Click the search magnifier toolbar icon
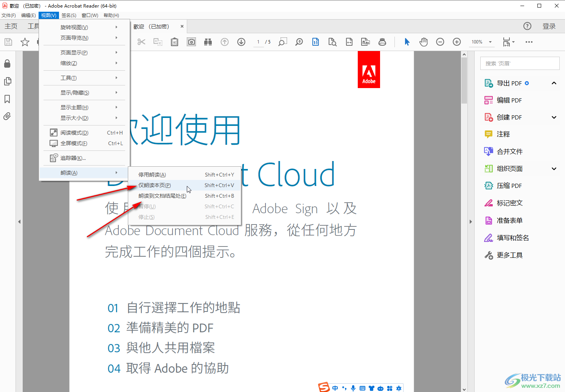 [299, 42]
